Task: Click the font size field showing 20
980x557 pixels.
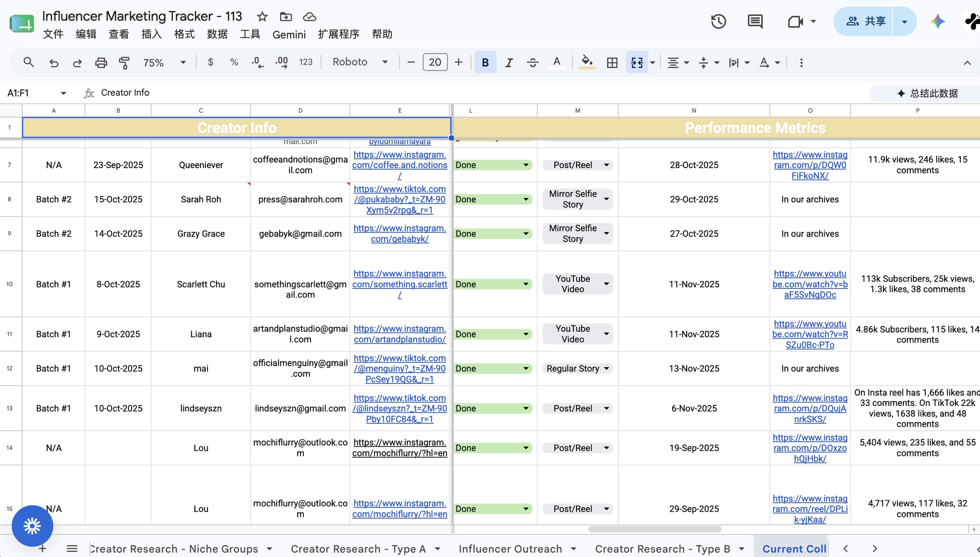Action: (435, 62)
